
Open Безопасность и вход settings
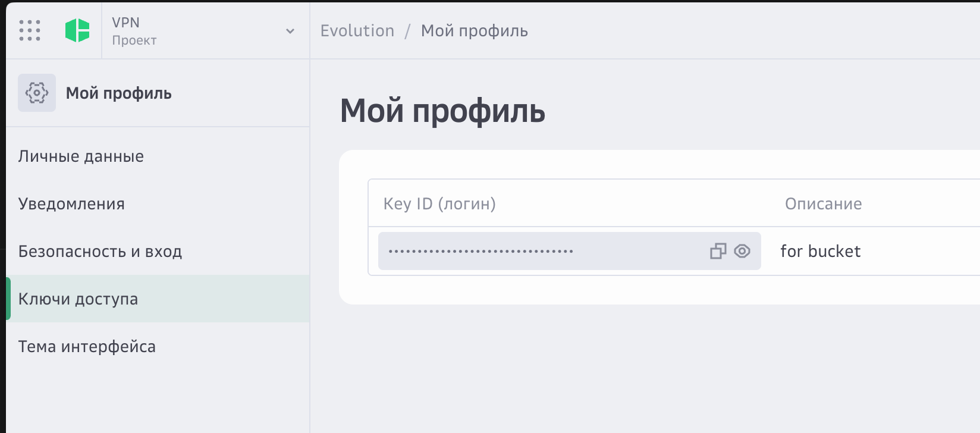pos(100,251)
